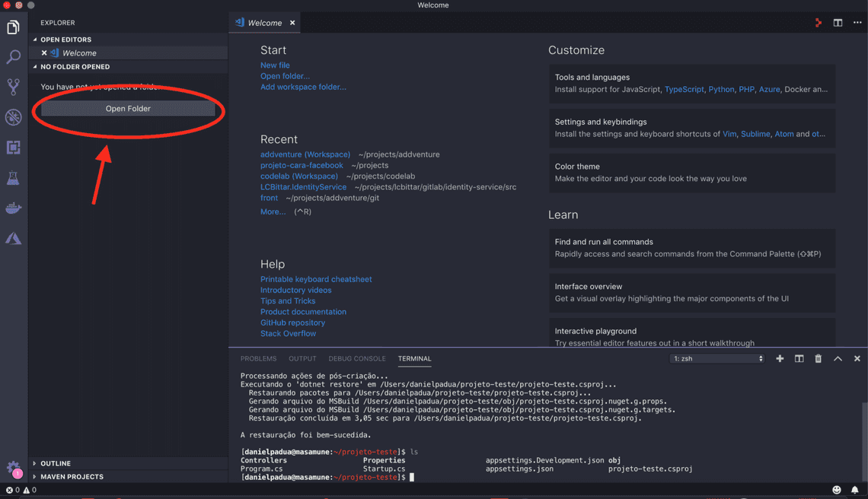Open the terminal shell selector showing 1: zsh
This screenshot has height=499, width=868.
pos(716,358)
